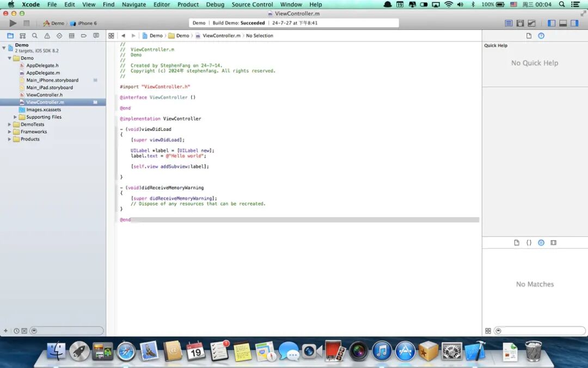The height and width of the screenshot is (368, 588).
Task: Switch to the Assistant editor
Action: tap(520, 23)
